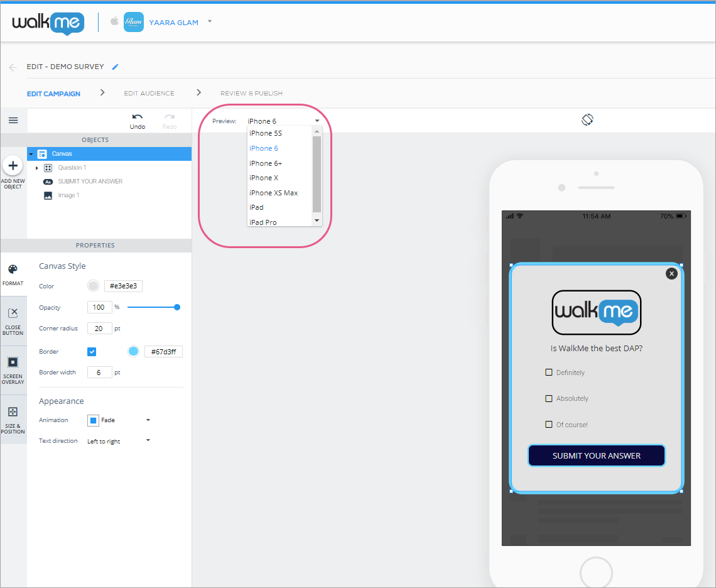The width and height of the screenshot is (716, 588).
Task: Switch to Review & Publish step
Action: [251, 93]
